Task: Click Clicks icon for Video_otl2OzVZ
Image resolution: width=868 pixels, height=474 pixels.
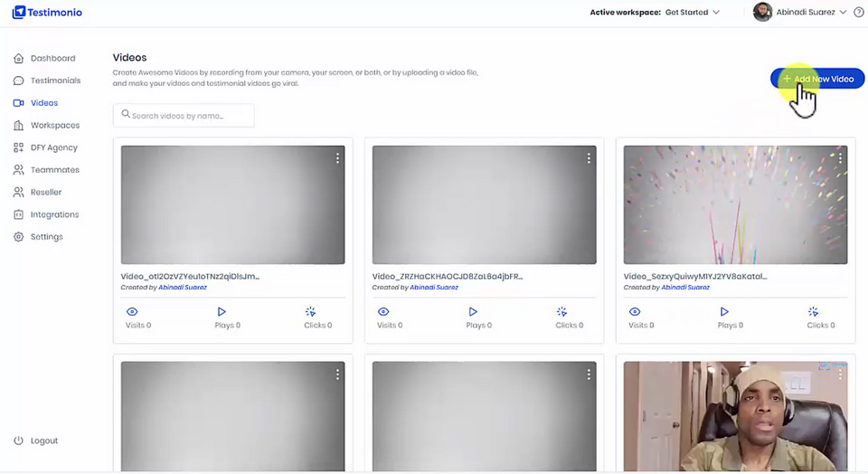Action: (310, 312)
